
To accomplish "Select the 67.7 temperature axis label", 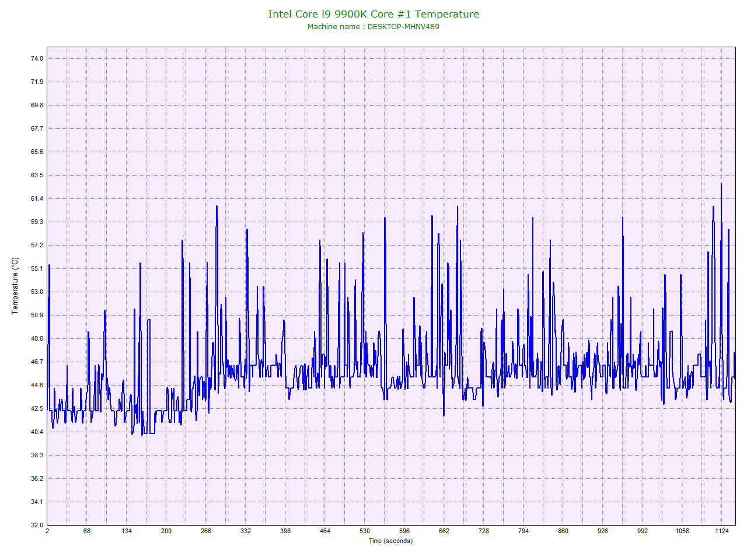I will click(37, 128).
